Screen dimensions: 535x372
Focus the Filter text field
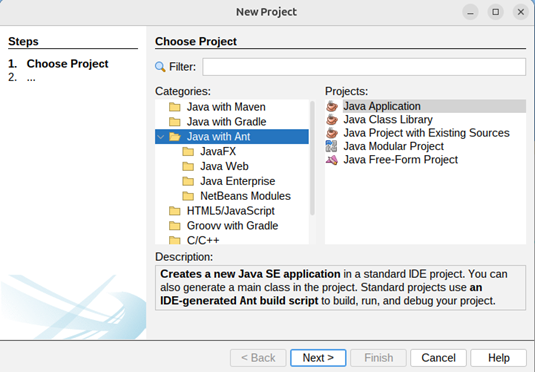(364, 67)
